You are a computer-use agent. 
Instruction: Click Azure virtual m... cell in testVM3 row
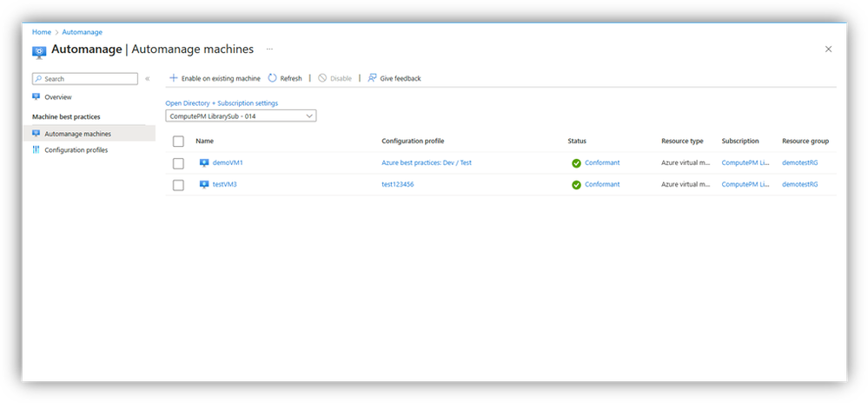pos(686,184)
